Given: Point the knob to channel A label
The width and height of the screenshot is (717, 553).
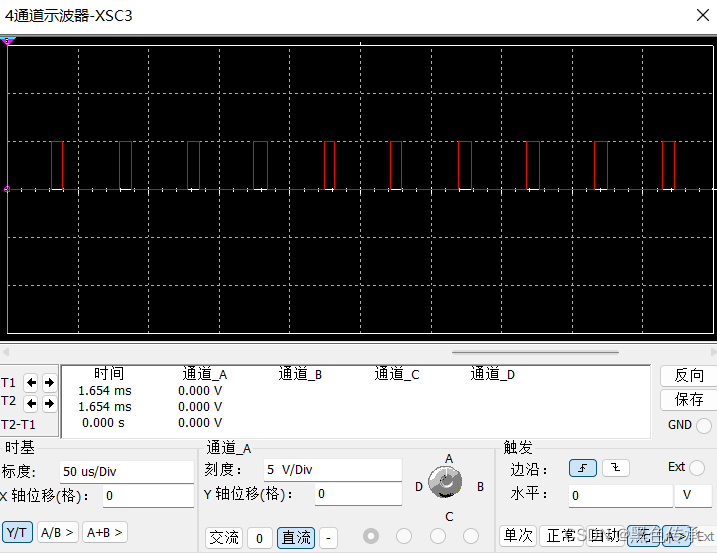Looking at the screenshot, I should click(x=449, y=459).
